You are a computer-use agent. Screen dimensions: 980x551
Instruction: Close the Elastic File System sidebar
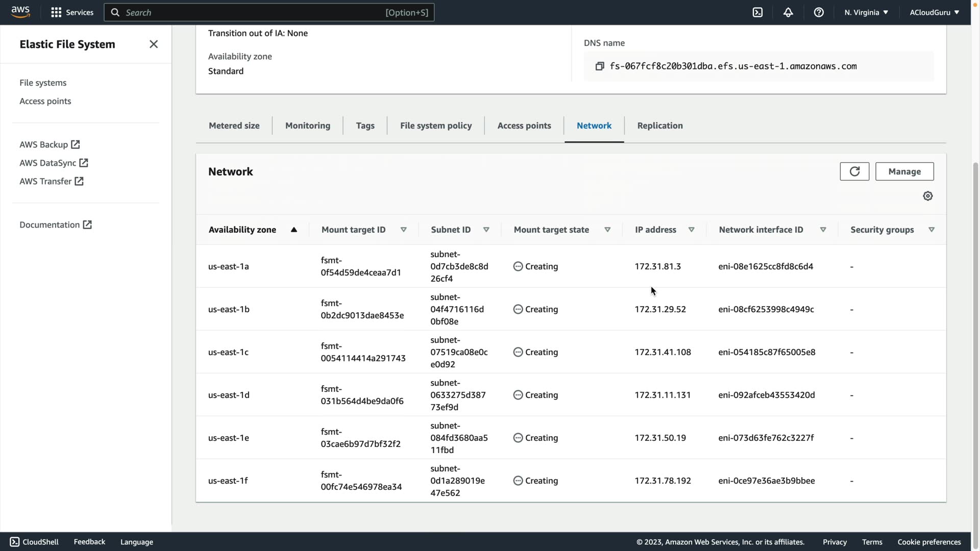pos(154,44)
